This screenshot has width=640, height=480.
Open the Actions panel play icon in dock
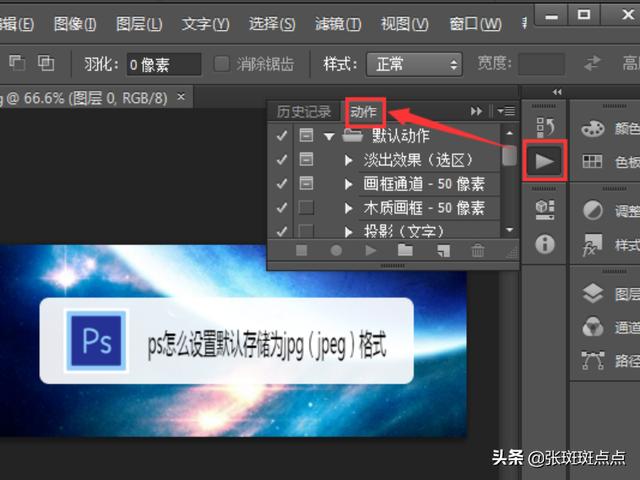[545, 160]
